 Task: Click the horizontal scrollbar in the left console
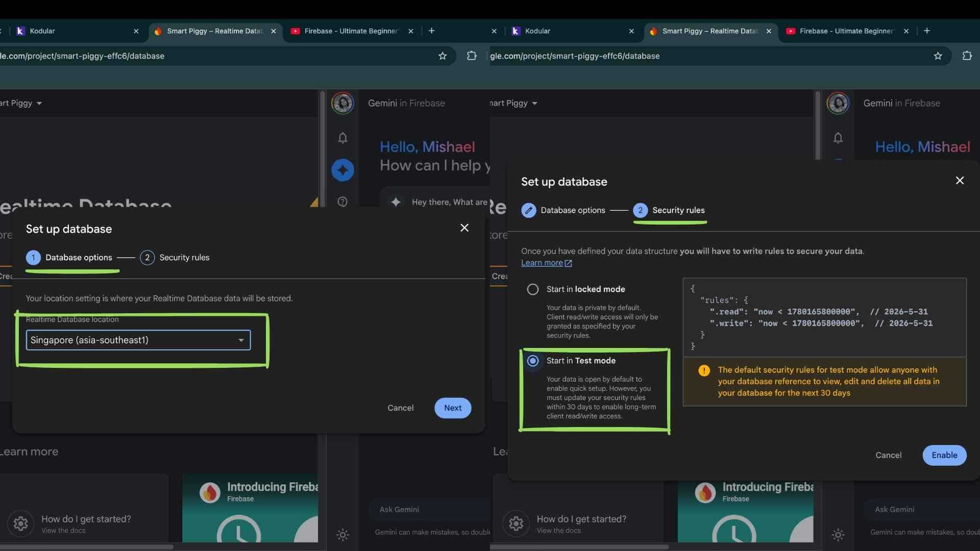(87, 547)
